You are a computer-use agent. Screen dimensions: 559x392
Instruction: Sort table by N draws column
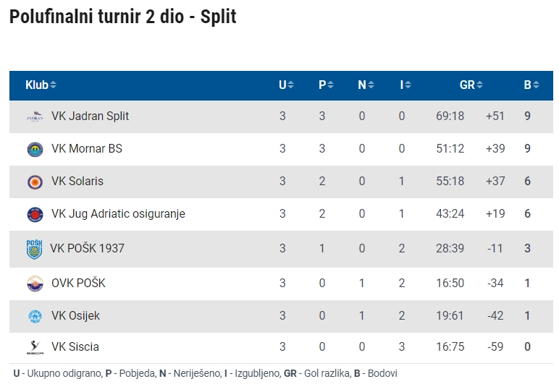point(366,85)
